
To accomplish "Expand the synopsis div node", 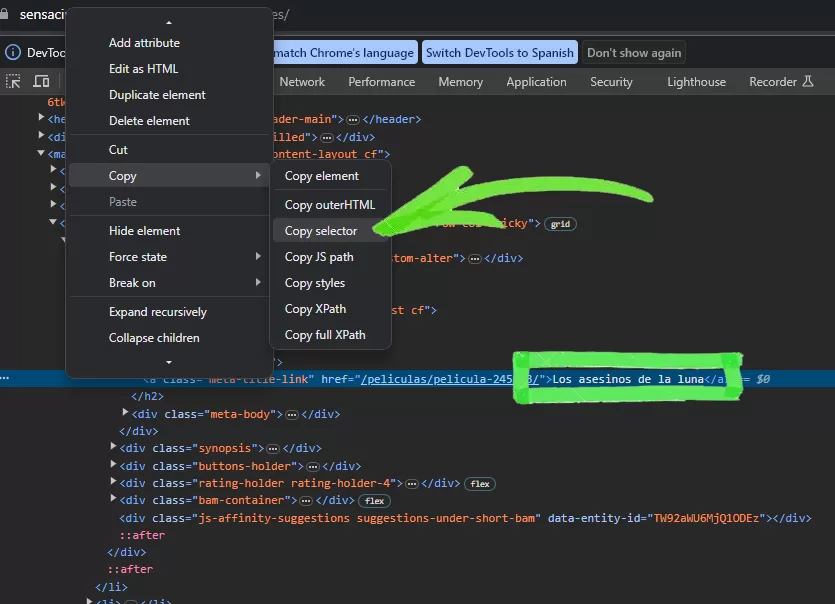I will pos(113,446).
